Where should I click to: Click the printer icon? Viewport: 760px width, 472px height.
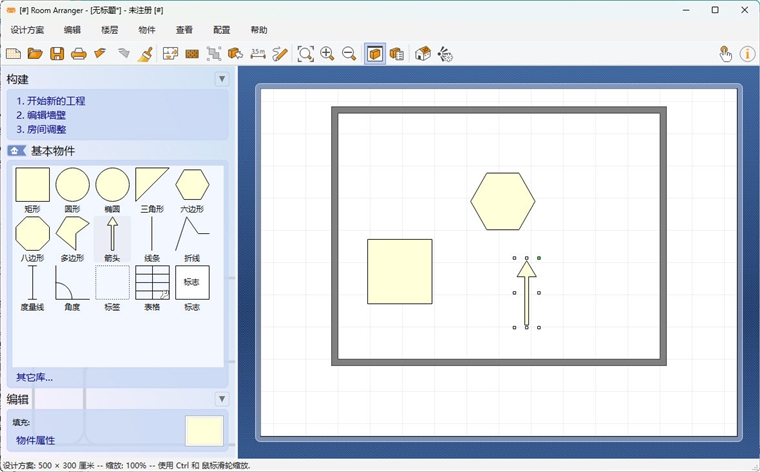point(79,53)
